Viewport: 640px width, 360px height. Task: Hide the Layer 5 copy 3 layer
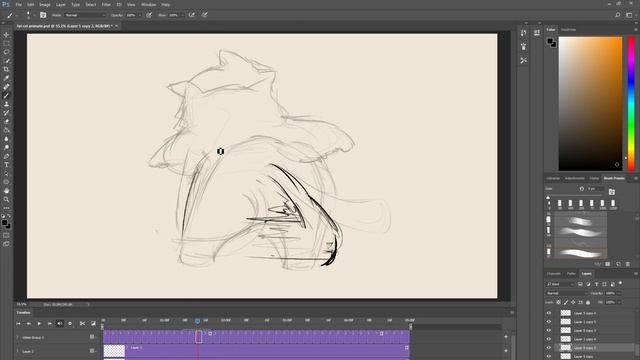(x=549, y=330)
